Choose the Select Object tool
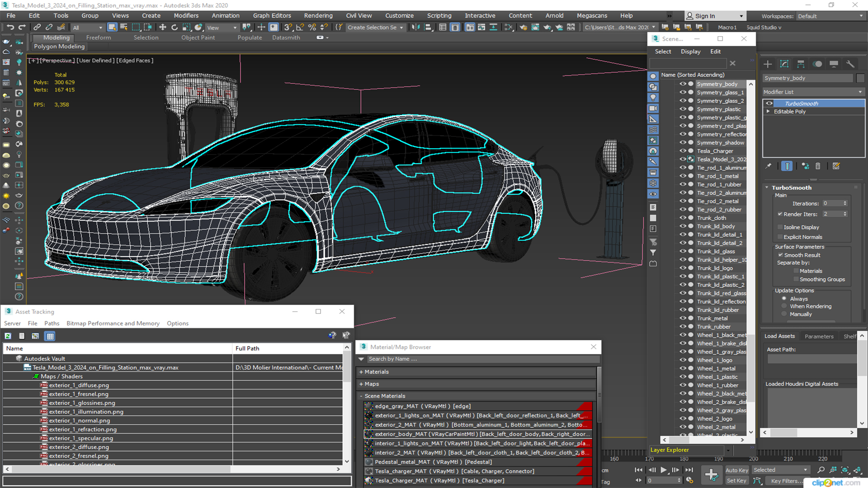 point(112,27)
